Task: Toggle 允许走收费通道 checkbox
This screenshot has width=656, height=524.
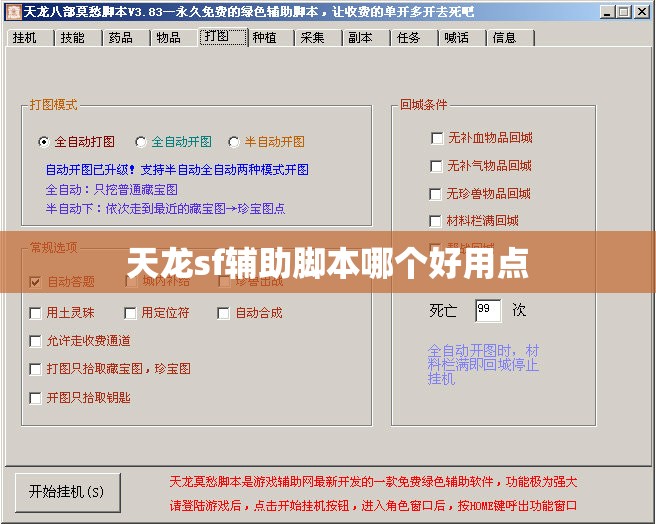Action: [x=36, y=341]
